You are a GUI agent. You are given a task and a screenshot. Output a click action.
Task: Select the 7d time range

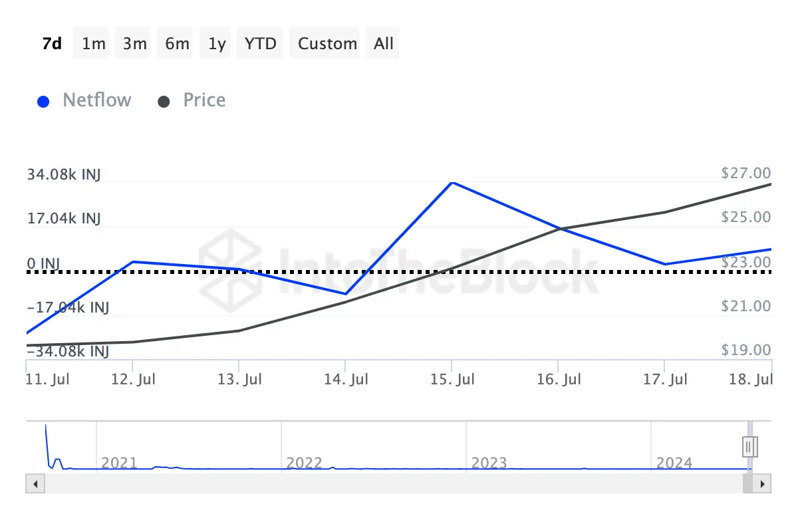[x=51, y=44]
